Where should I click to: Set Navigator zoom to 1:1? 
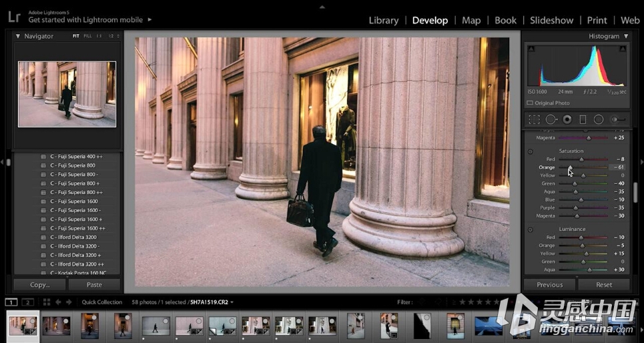99,36
